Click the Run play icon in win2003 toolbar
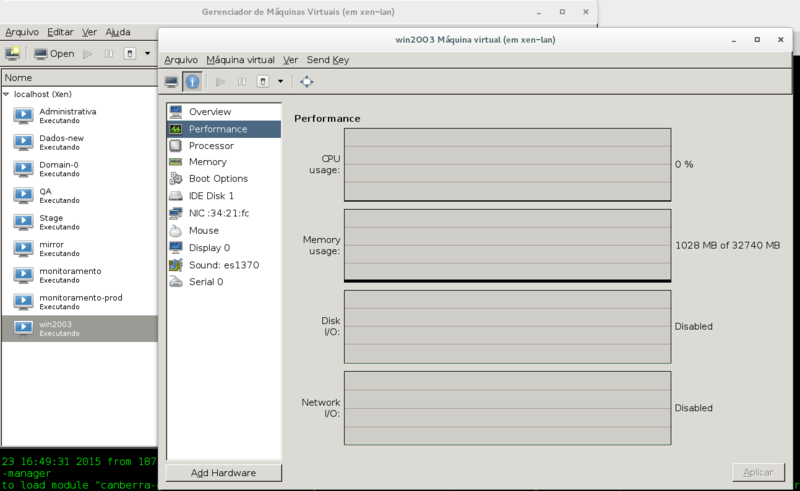Viewport: 800px width, 491px height. point(220,82)
